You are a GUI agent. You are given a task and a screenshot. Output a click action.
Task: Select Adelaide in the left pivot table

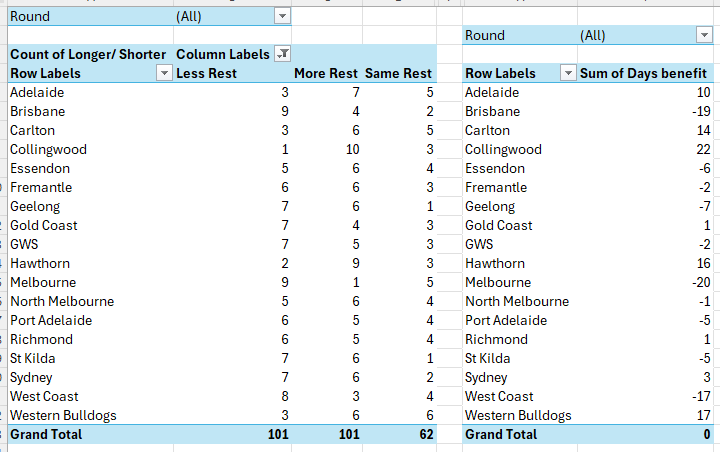(37, 92)
